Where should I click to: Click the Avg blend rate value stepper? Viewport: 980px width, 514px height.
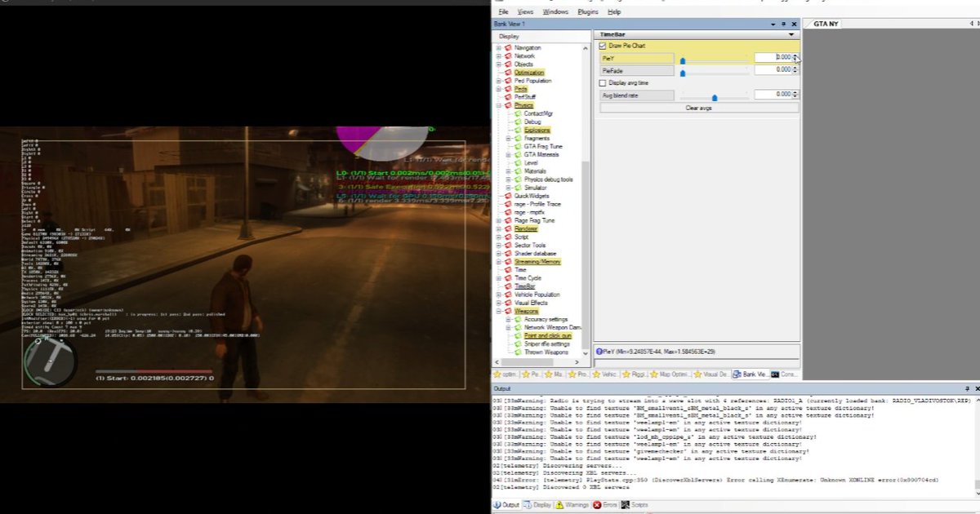tap(795, 95)
